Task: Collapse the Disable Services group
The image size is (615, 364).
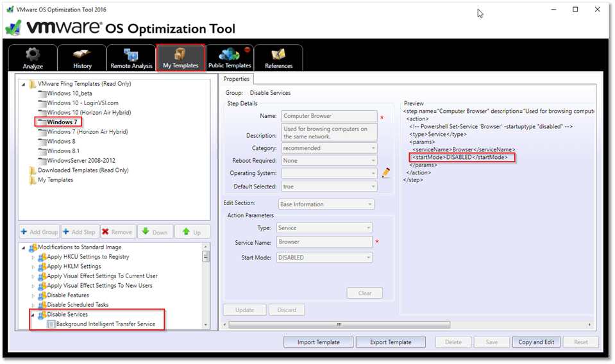Action: (33, 315)
